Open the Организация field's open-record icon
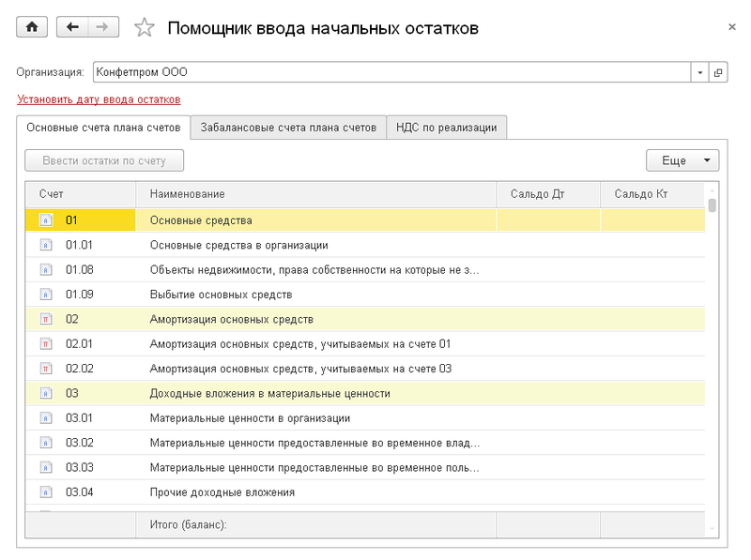Image resolution: width=751 pixels, height=560 pixels. pyautogui.click(x=718, y=72)
